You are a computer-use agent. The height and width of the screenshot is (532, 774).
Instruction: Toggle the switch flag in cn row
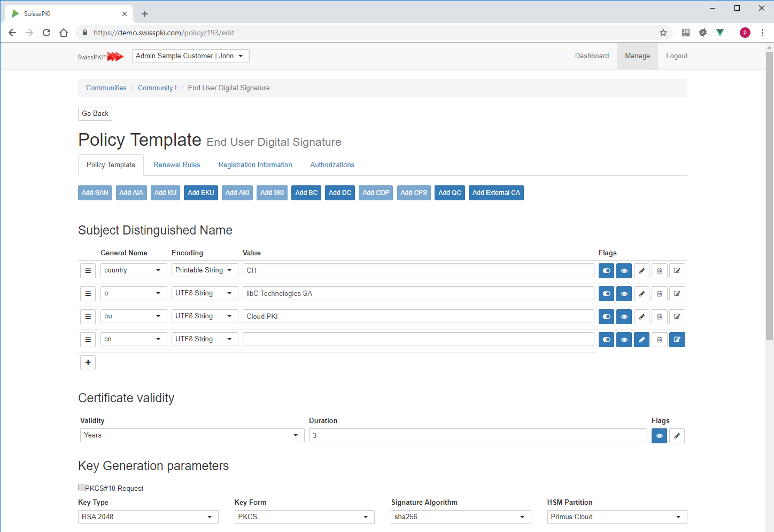(x=606, y=340)
